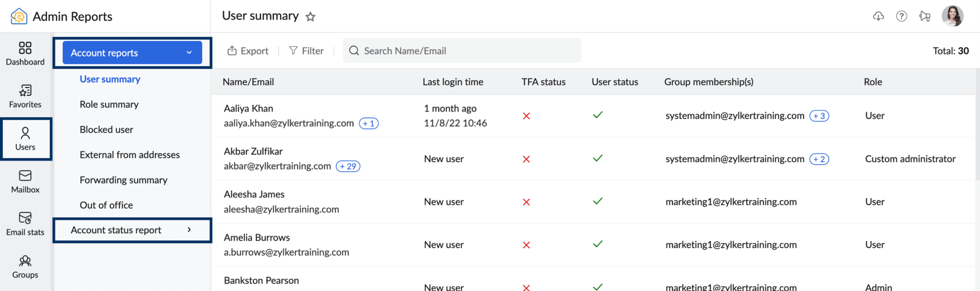Open the Filter options
The image size is (980, 291).
pyautogui.click(x=306, y=51)
